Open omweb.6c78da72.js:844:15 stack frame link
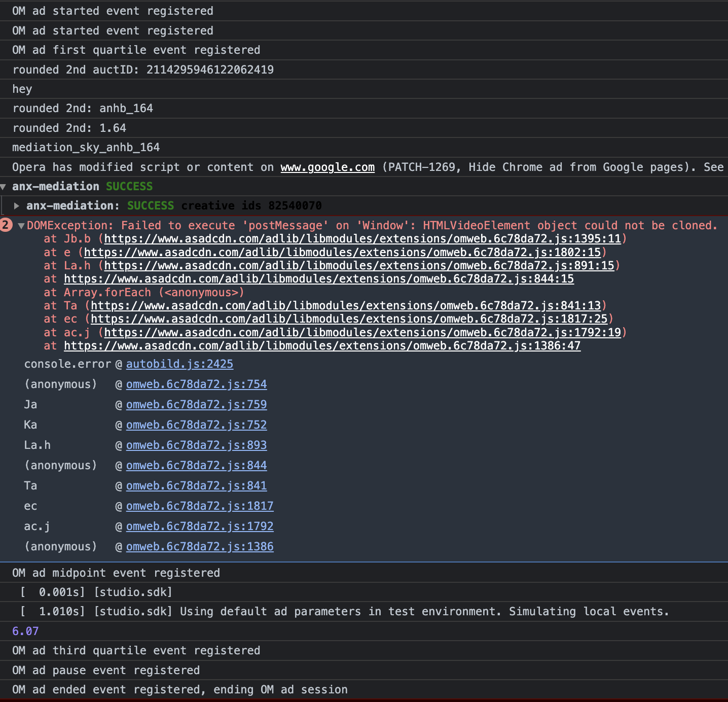The height and width of the screenshot is (702, 728). [x=318, y=278]
